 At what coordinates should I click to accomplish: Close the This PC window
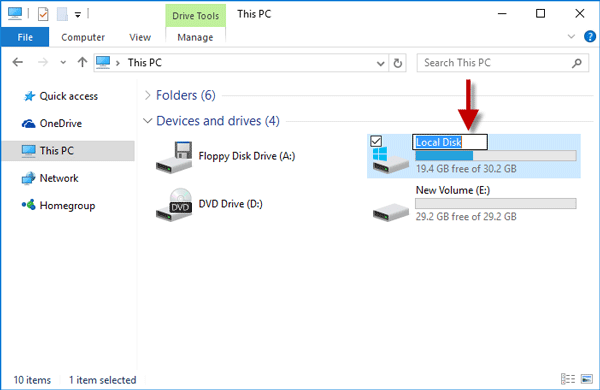580,14
